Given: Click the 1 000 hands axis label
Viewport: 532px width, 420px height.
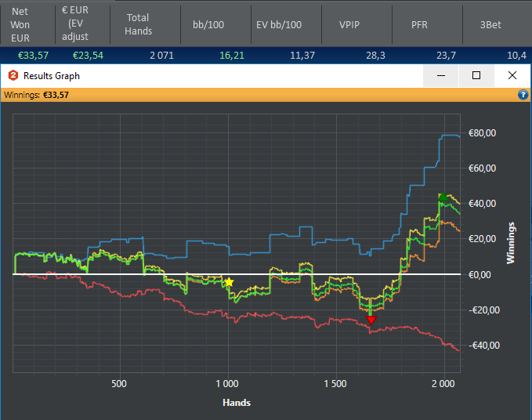Looking at the screenshot, I should click(227, 384).
